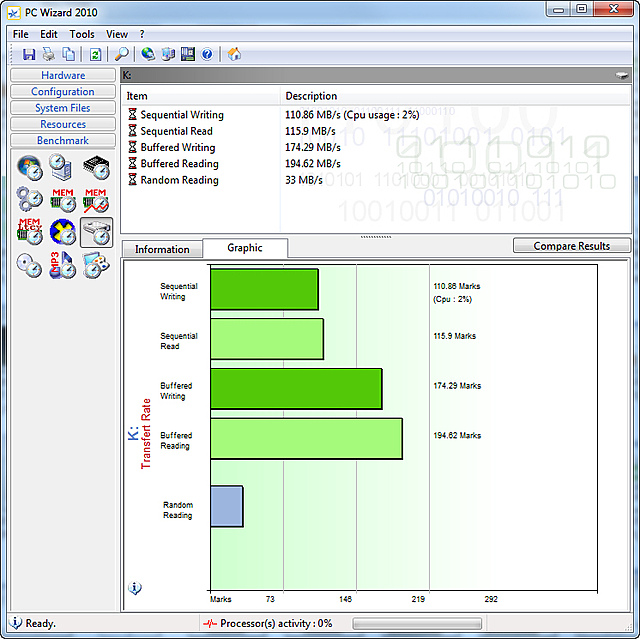Click the info icon beside the chart
This screenshot has width=640, height=639.
(135, 588)
